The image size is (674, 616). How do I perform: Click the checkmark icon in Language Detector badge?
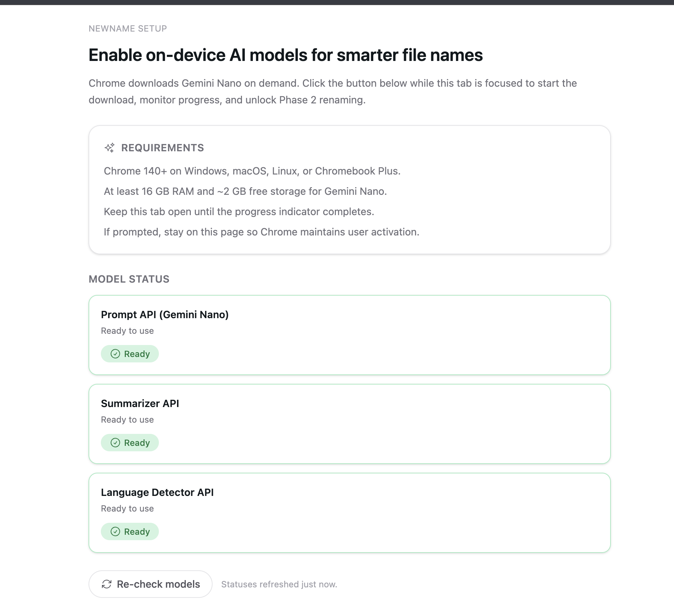pos(115,531)
